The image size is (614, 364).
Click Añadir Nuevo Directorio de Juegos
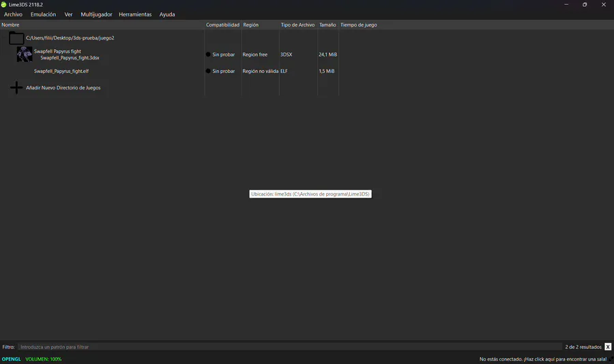(63, 88)
